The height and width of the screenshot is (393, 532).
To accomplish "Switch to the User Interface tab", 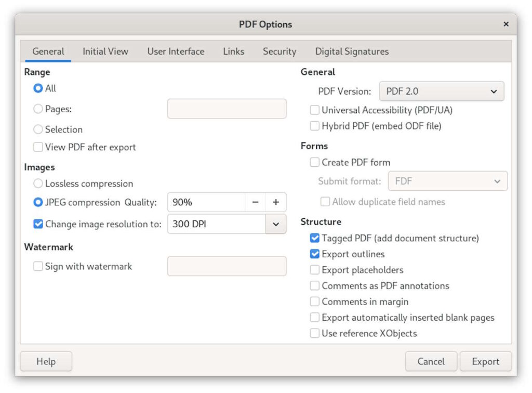I will [175, 51].
